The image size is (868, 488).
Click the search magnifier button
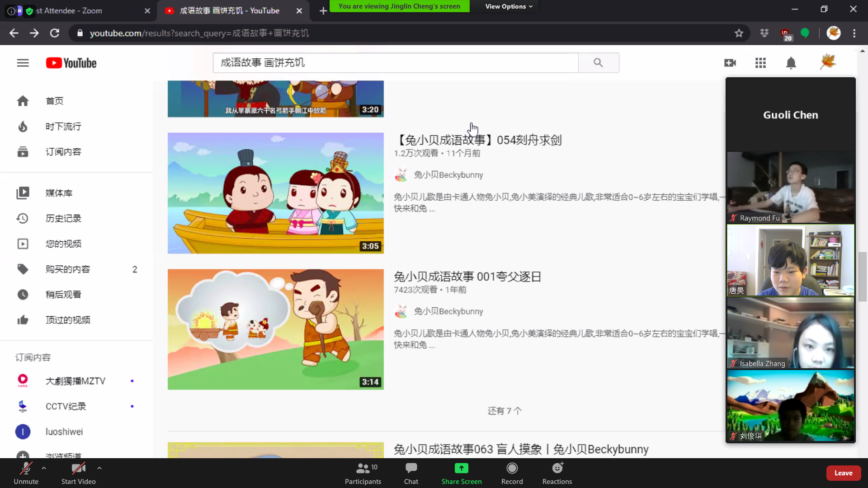pyautogui.click(x=599, y=63)
